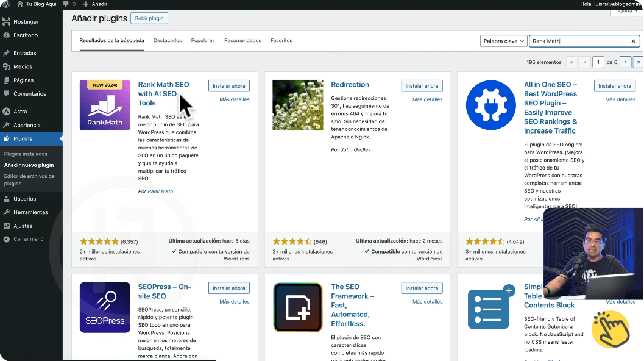The width and height of the screenshot is (644, 361).
Task: Click the SEOPress plugin logo
Action: click(105, 307)
